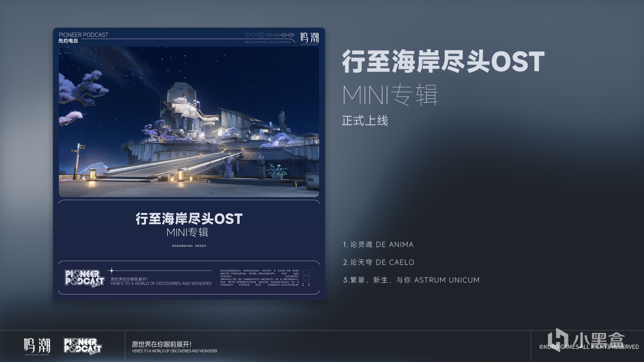Click the Pioneer Podcast logo in bottom bar

click(83, 346)
